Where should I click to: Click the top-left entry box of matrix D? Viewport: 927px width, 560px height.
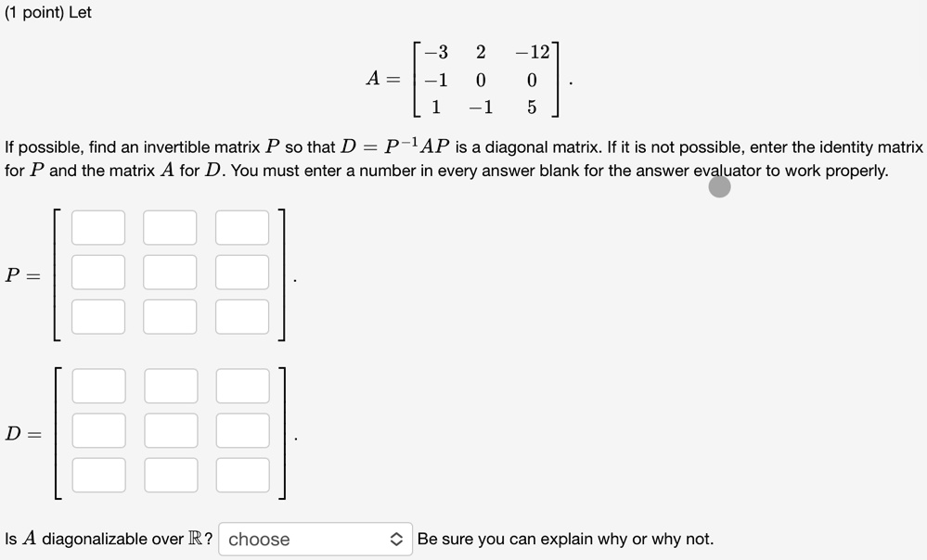coord(97,386)
